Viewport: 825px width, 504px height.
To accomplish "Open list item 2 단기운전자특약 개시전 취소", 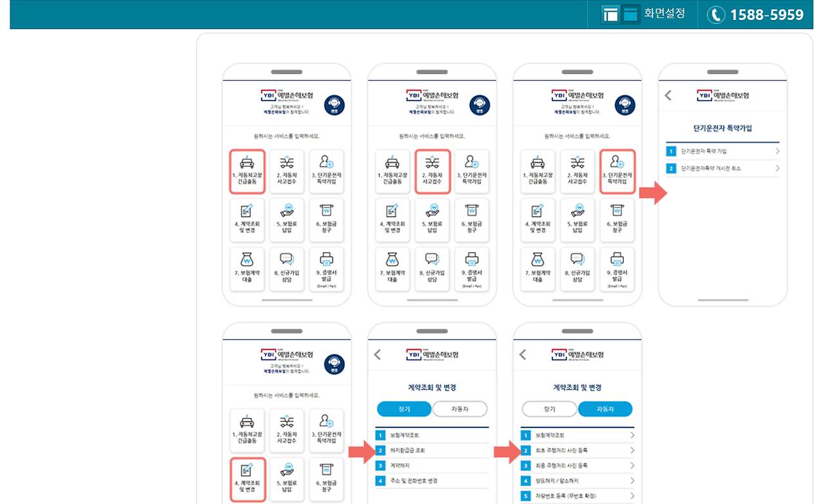I will coord(723,168).
